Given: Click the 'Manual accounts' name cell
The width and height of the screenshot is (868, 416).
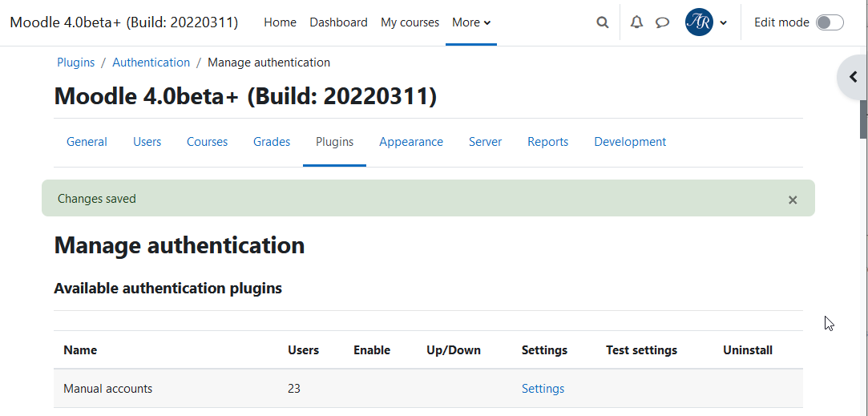Looking at the screenshot, I should coord(108,389).
